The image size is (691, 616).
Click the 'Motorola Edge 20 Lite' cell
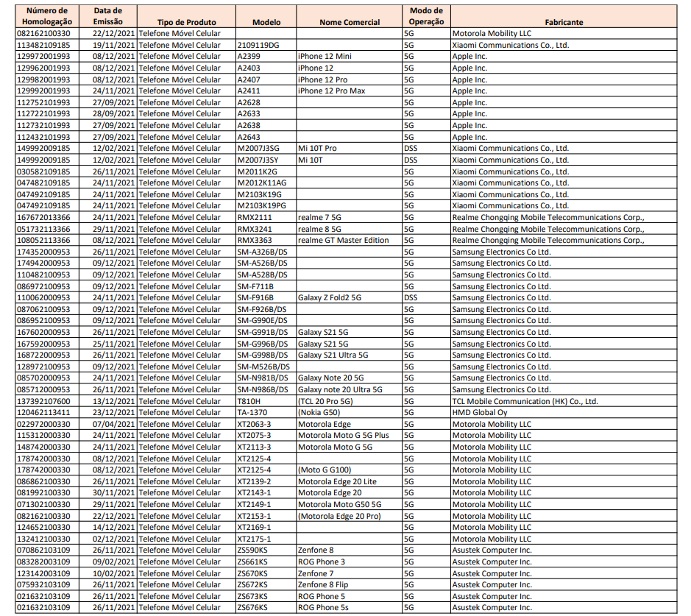tap(350, 481)
